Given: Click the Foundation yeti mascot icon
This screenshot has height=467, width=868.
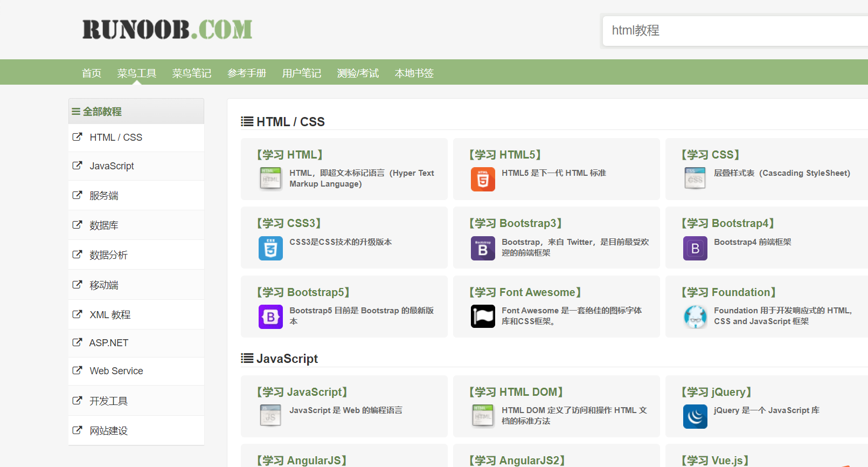Looking at the screenshot, I should [695, 317].
